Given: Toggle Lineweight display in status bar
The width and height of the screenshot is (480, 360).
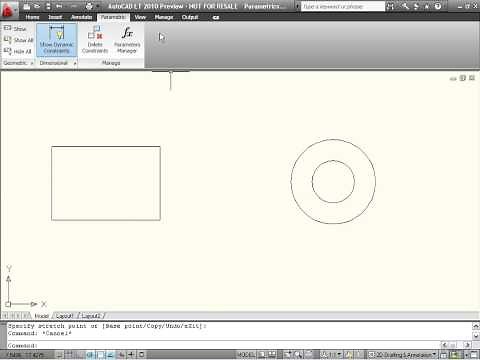Looking at the screenshot, I should (132, 354).
